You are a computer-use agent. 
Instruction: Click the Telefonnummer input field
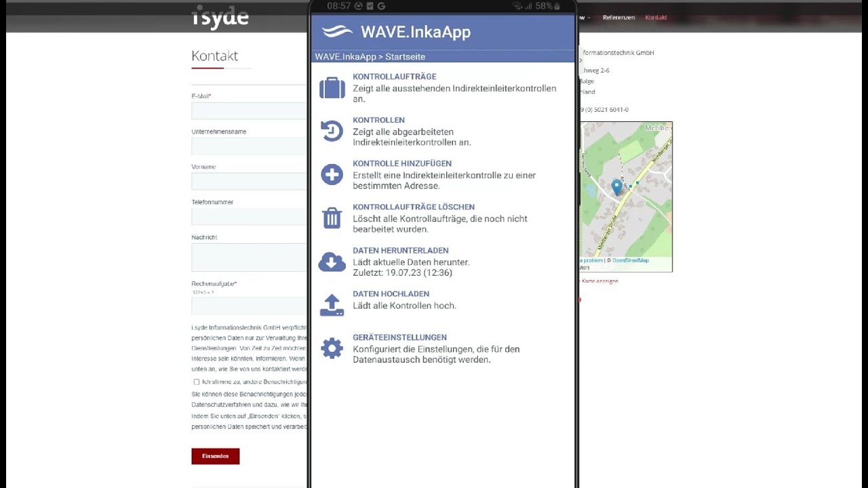(250, 216)
